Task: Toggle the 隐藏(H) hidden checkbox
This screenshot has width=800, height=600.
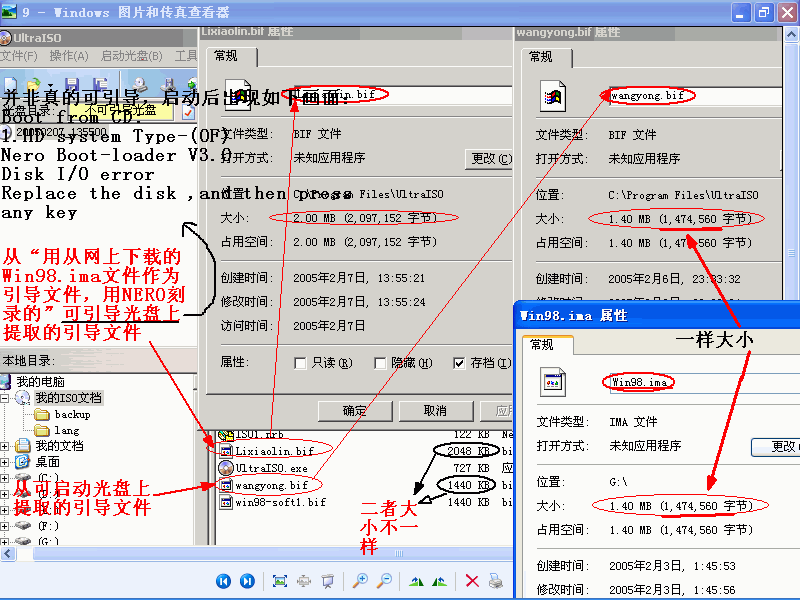Action: click(x=380, y=363)
